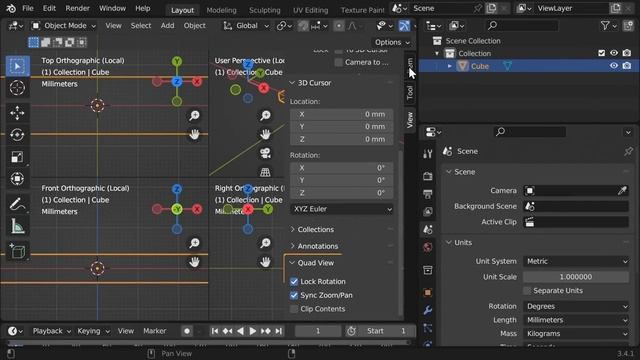The width and height of the screenshot is (640, 360).
Task: Toggle Camera to View lock checkbox
Action: click(x=339, y=62)
